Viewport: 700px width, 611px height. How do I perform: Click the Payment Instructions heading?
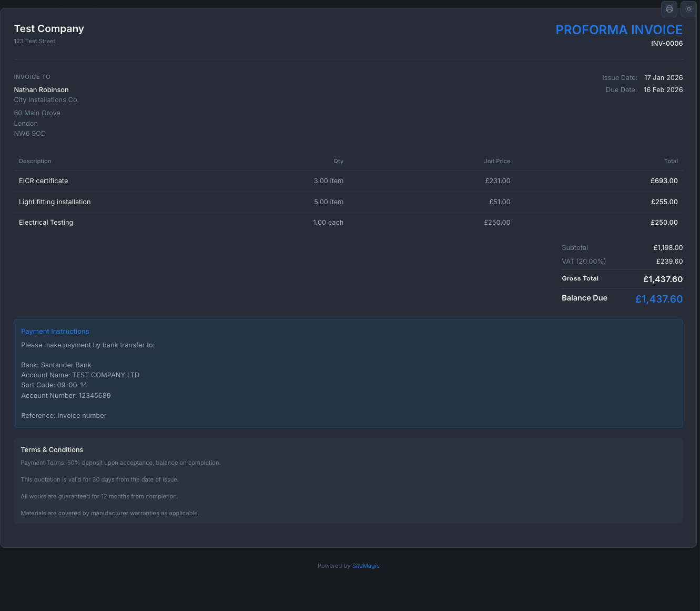point(55,331)
